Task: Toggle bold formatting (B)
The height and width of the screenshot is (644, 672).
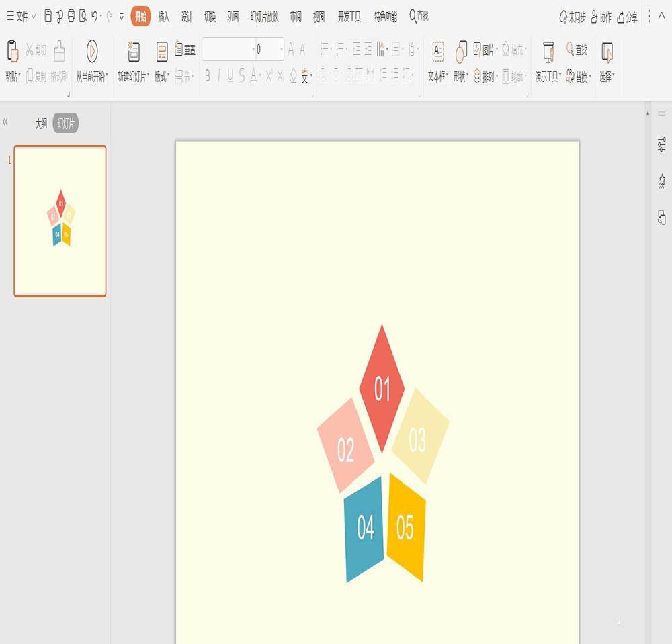Action: 208,77
